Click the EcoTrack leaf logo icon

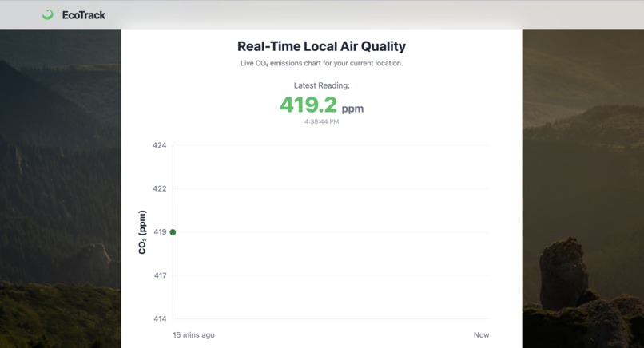48,15
